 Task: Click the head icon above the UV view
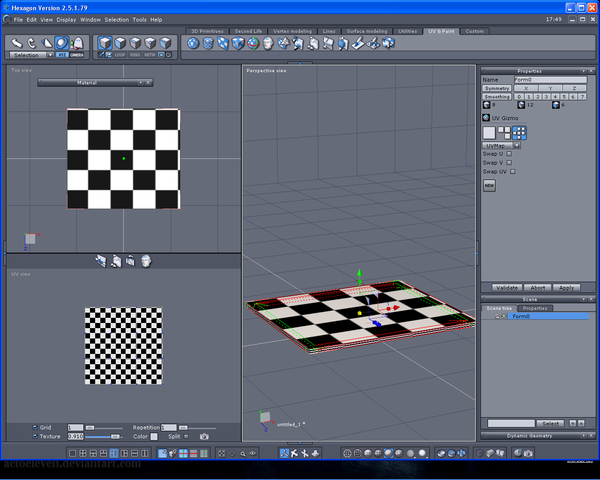[146, 261]
